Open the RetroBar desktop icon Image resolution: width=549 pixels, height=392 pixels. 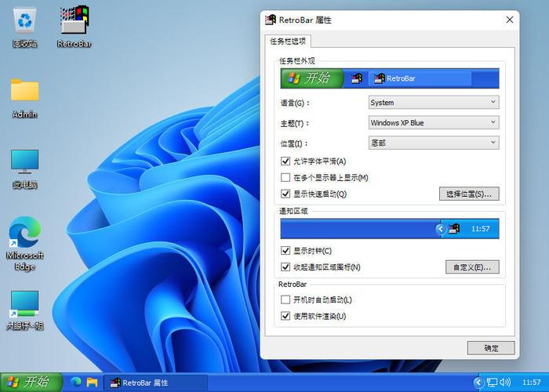(x=75, y=27)
